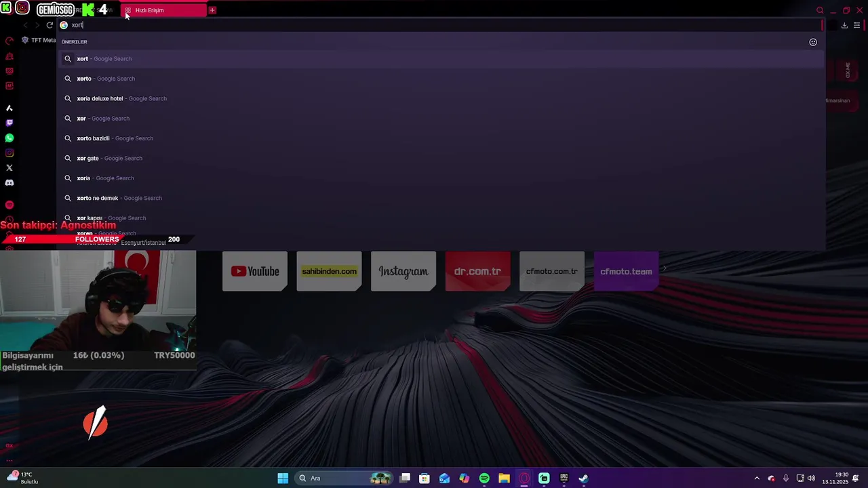Open the Easy Setup sliders icon

tap(857, 25)
